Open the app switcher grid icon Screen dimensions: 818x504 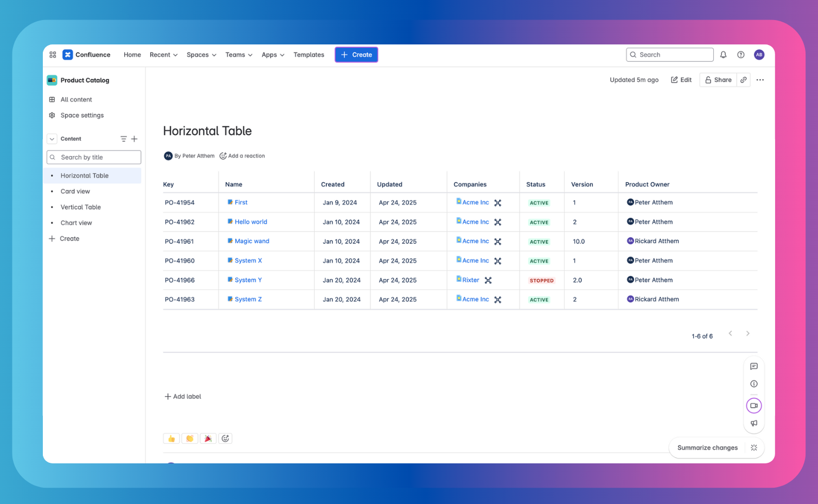coord(53,55)
